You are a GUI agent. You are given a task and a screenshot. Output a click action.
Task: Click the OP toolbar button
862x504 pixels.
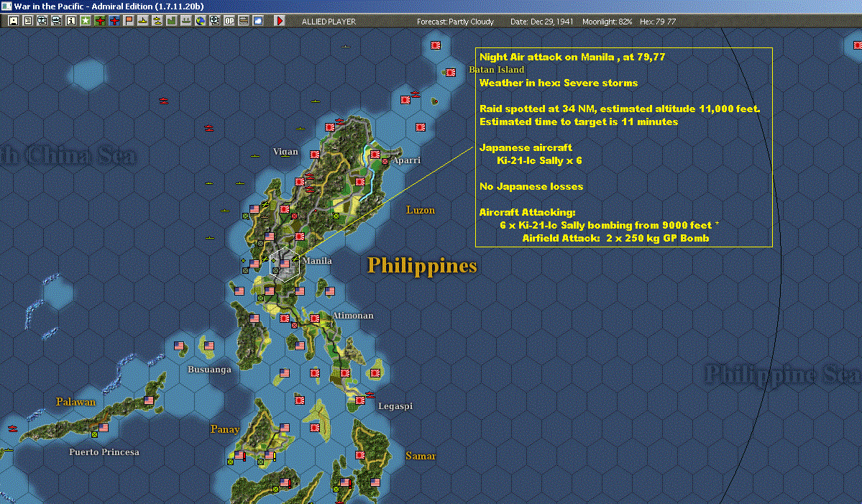(229, 21)
